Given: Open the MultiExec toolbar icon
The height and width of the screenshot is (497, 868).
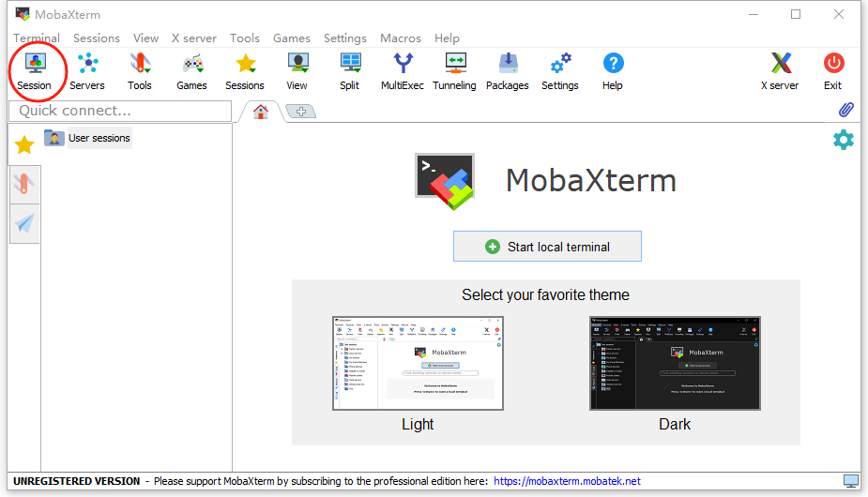Looking at the screenshot, I should [402, 71].
